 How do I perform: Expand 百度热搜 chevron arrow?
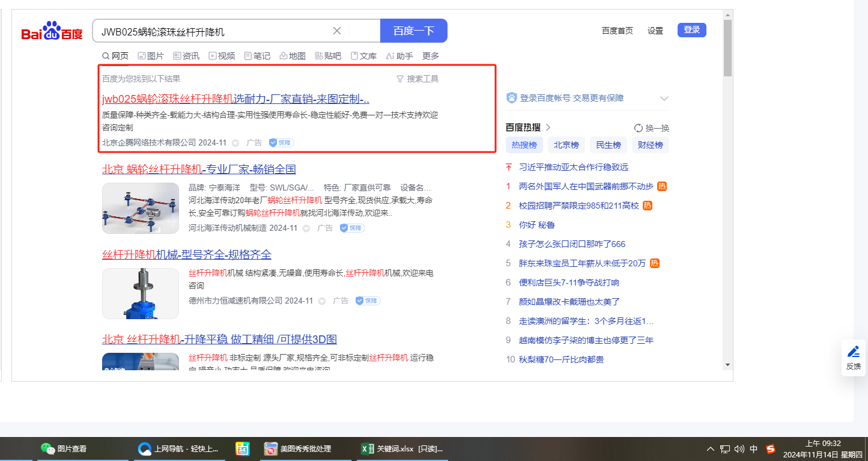(548, 127)
